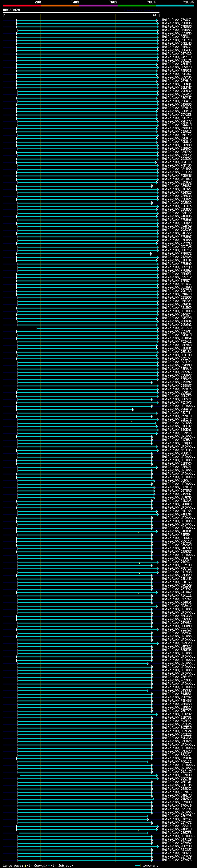Select hit label UniRef100_A9PJ47

pos(176,74)
